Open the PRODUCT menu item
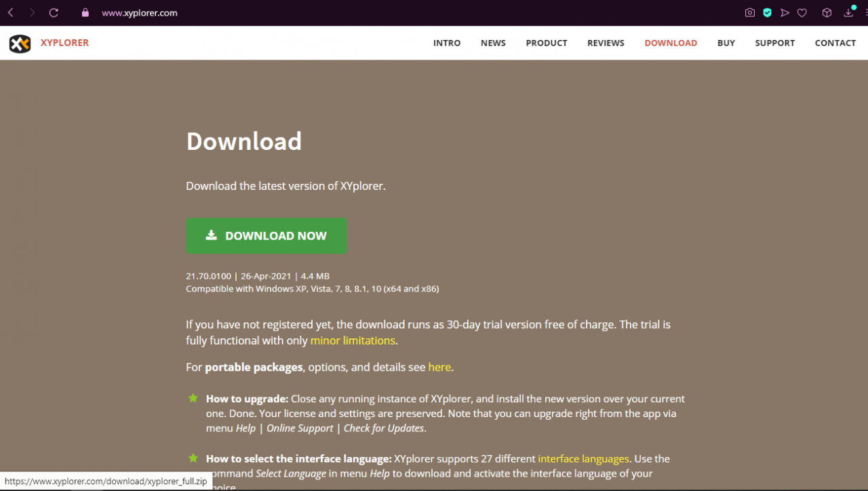868x491 pixels. click(x=546, y=43)
